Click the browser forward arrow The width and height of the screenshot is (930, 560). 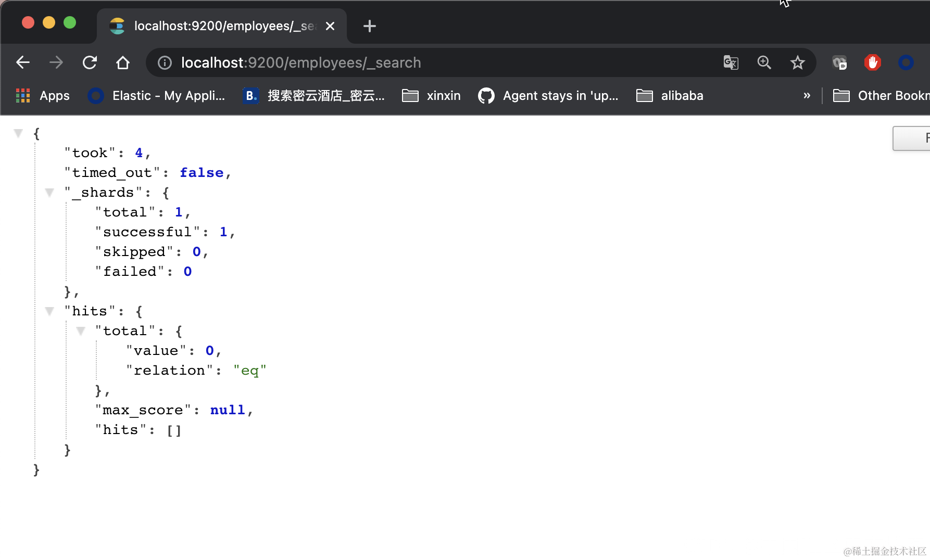coord(56,62)
